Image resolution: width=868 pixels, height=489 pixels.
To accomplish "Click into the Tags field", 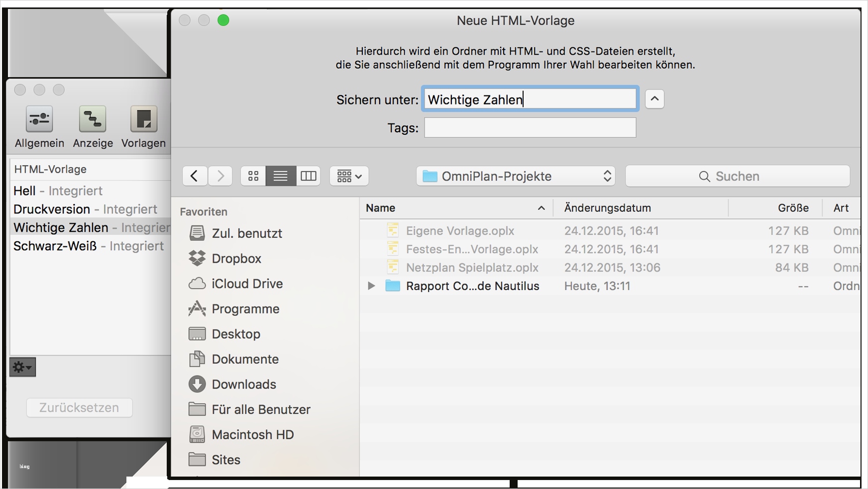I will tap(530, 128).
